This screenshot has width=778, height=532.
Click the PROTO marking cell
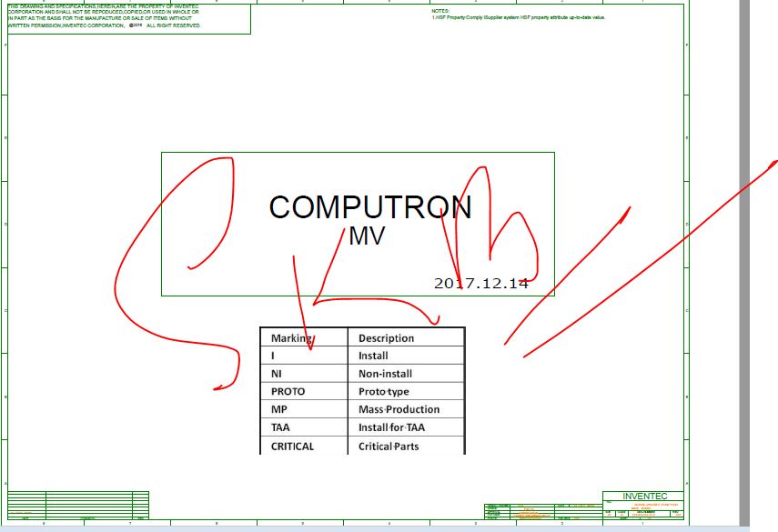304,391
